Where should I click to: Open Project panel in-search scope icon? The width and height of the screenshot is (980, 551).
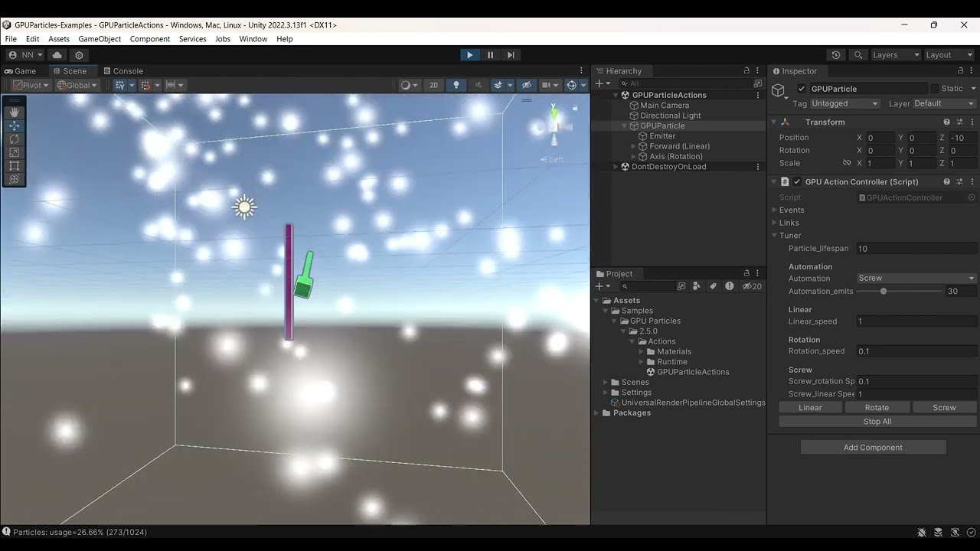click(681, 286)
